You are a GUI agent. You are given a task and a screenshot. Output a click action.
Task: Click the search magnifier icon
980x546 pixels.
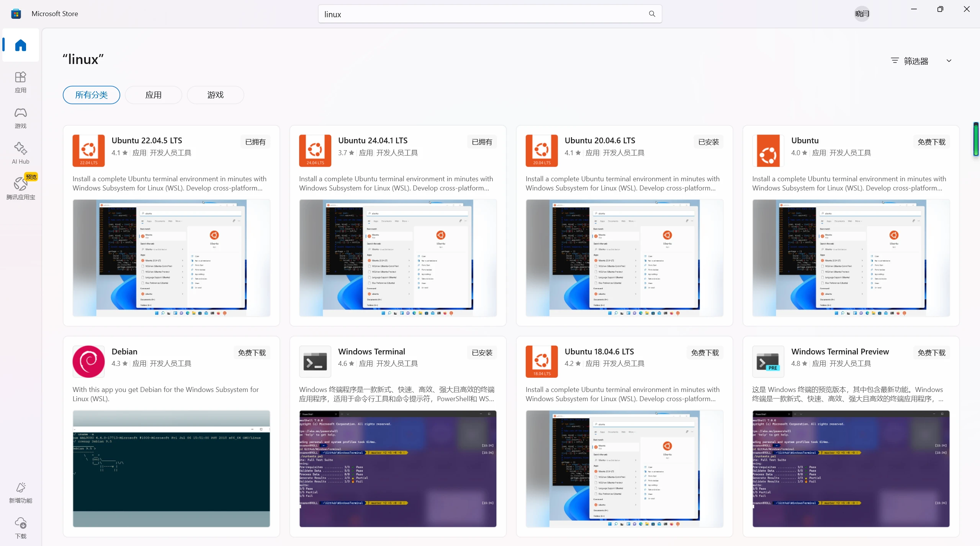click(652, 14)
